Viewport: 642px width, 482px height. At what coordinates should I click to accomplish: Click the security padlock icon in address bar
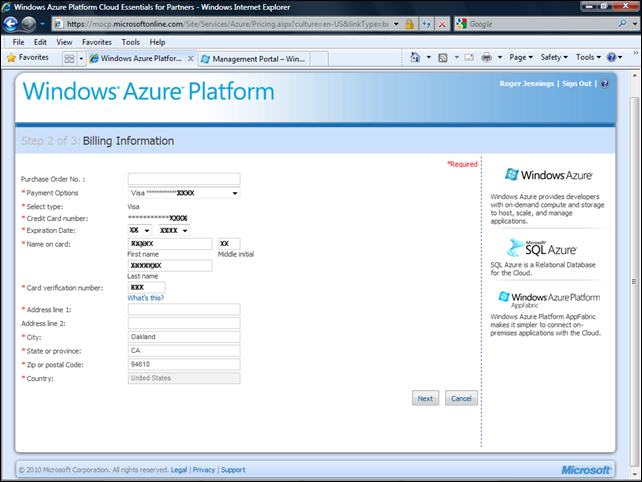click(409, 24)
